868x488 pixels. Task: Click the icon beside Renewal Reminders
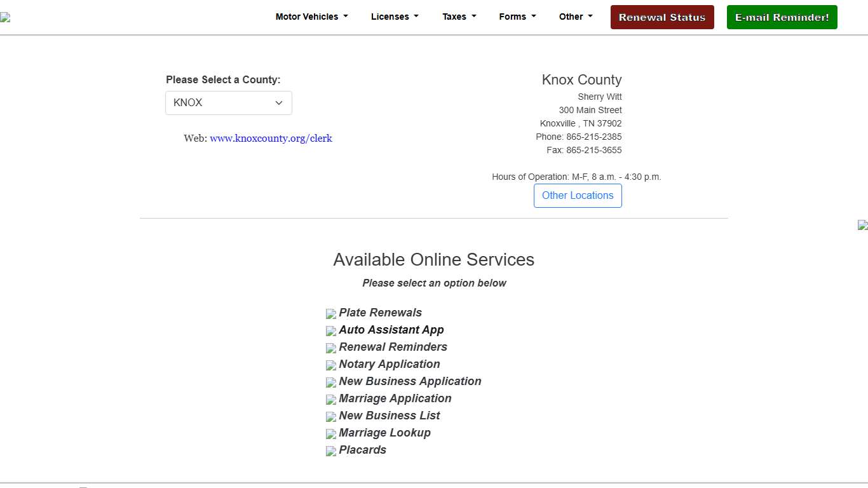pos(330,348)
